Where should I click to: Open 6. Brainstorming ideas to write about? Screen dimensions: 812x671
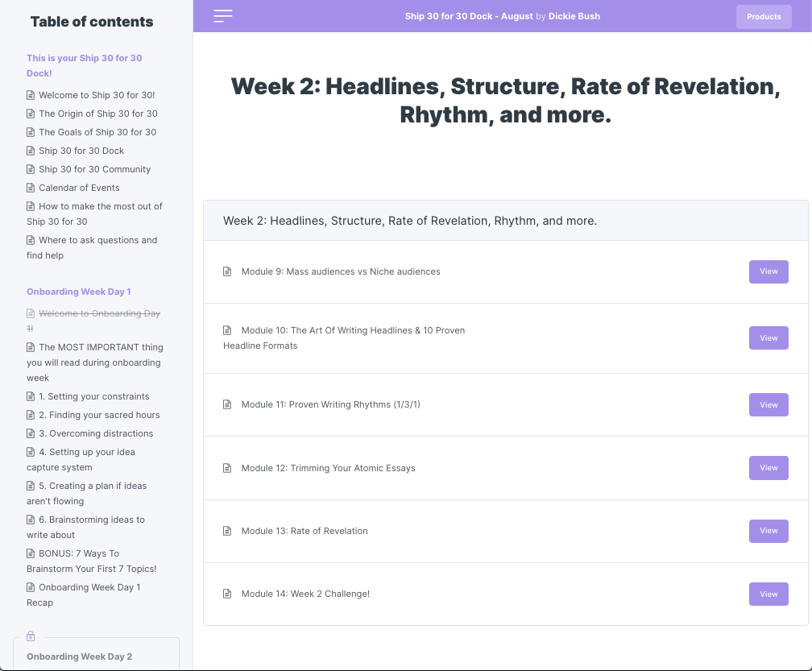[85, 527]
